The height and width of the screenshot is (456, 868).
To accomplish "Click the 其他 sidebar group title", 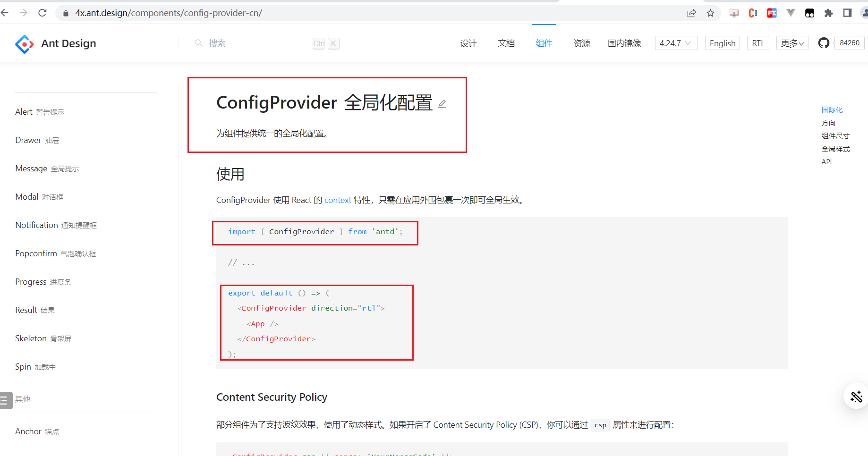I will click(x=23, y=399).
